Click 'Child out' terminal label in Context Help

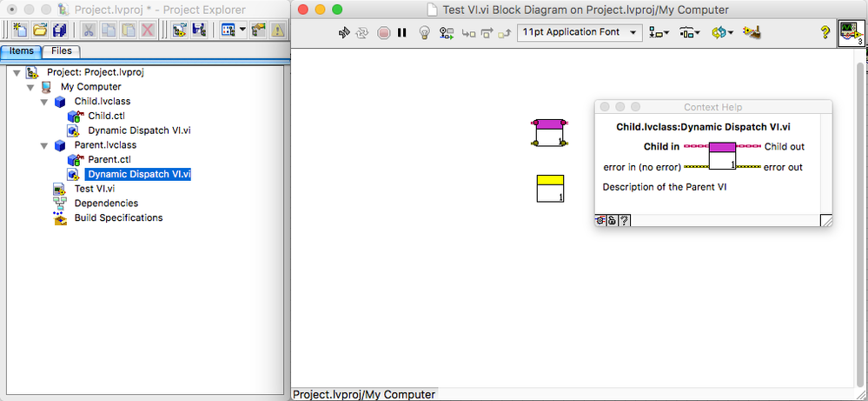click(x=785, y=147)
